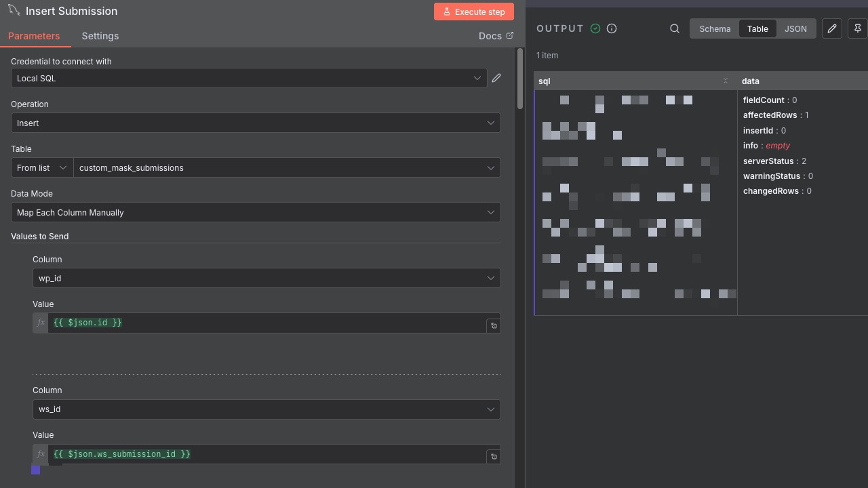Open the Docs link

(496, 36)
